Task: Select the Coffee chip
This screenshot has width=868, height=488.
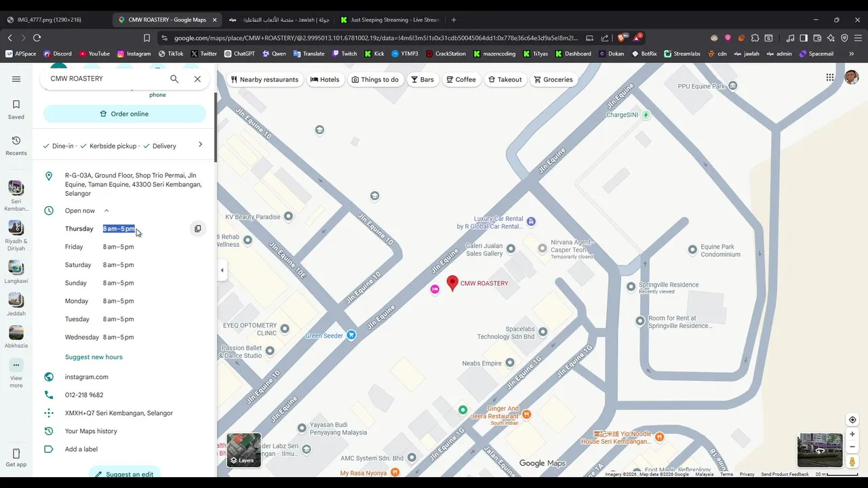Action: pos(460,79)
